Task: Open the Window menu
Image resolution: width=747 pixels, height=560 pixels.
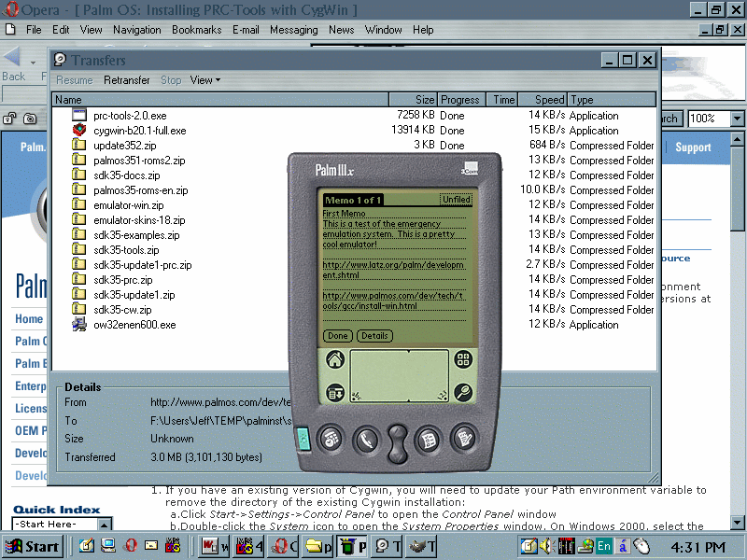Action: click(383, 30)
